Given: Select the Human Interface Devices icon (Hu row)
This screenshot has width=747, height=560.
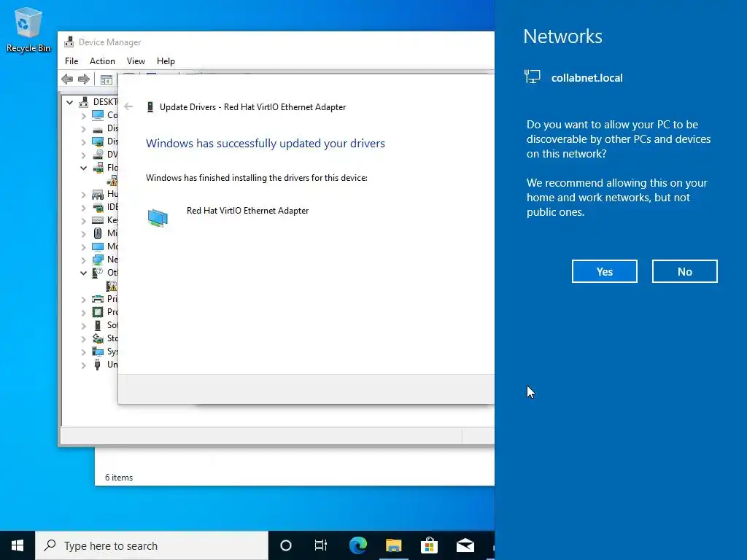Looking at the screenshot, I should [x=98, y=194].
